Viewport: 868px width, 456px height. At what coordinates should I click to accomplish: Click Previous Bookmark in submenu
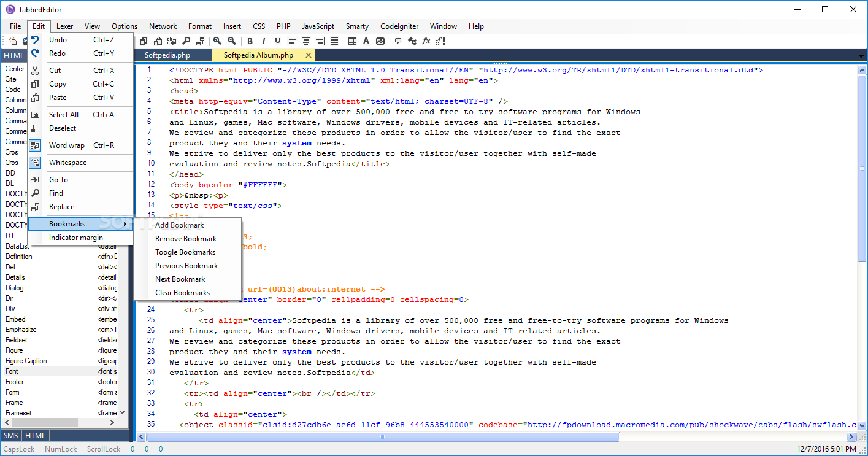(x=186, y=266)
